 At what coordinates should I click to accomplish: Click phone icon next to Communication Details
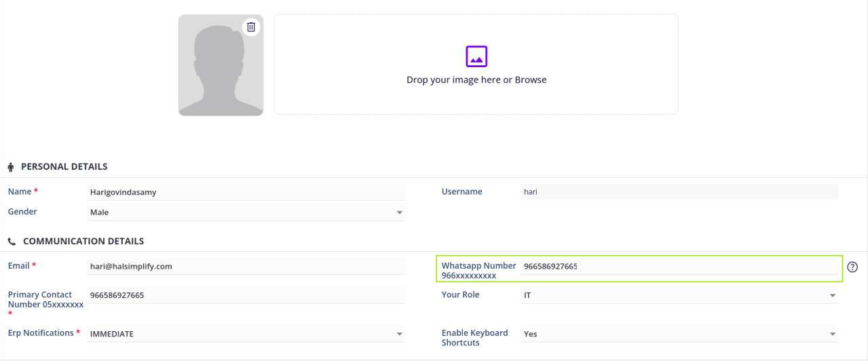[x=12, y=242]
